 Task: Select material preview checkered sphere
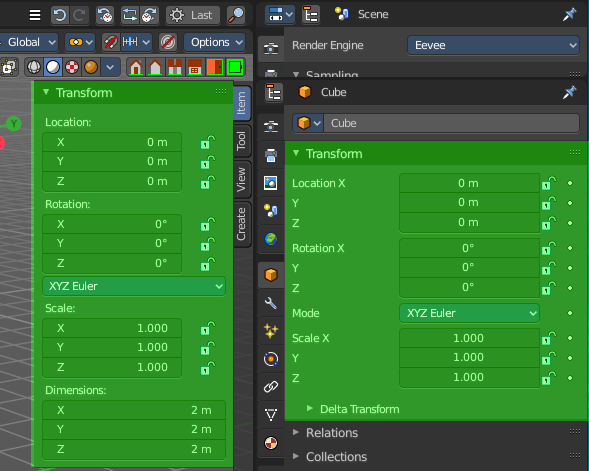[x=72, y=68]
